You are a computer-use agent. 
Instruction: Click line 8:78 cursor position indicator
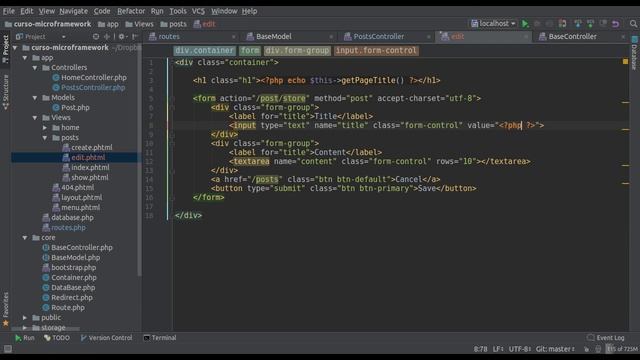[x=480, y=349]
